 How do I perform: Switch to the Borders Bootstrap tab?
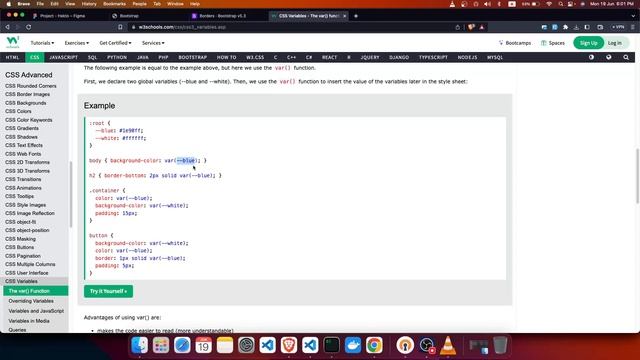point(222,16)
